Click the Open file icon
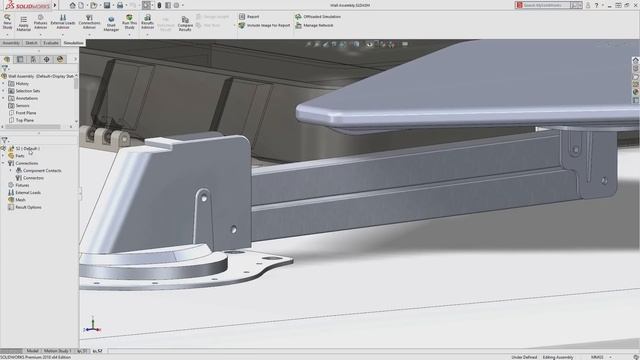This screenshot has height=360, width=640. 94,5
